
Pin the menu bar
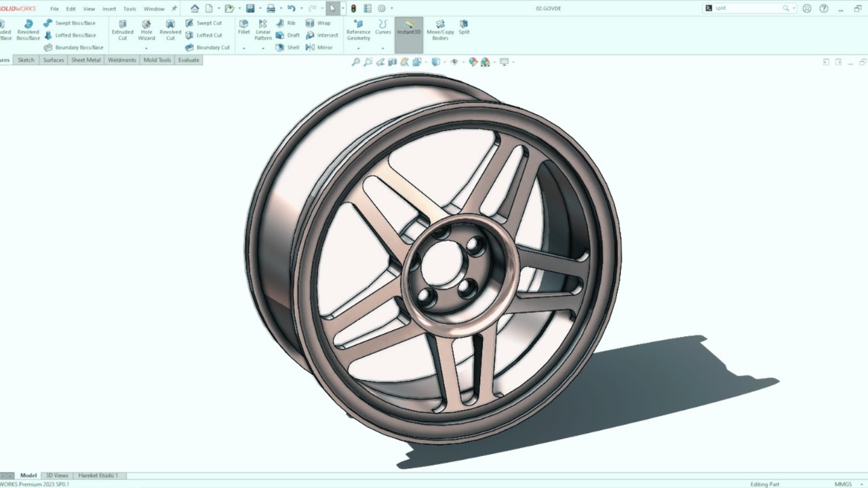pyautogui.click(x=174, y=9)
